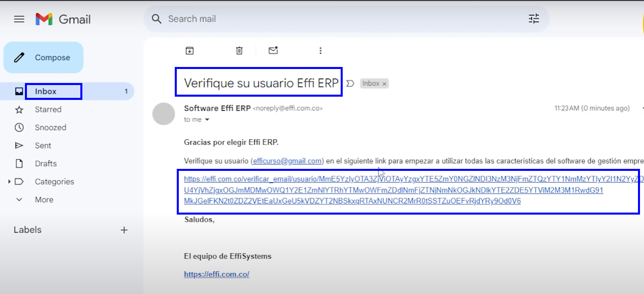This screenshot has height=294, width=644.
Task: Toggle the importance marker beside subject
Action: coord(350,83)
